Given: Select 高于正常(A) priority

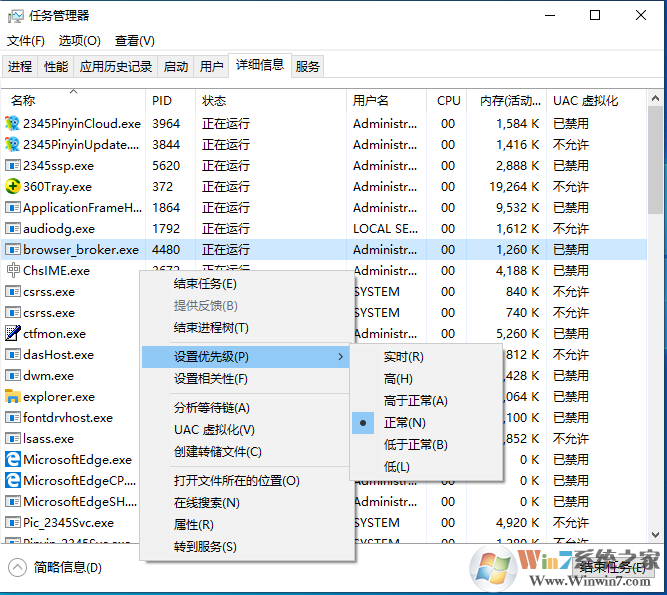Looking at the screenshot, I should pos(426,401).
